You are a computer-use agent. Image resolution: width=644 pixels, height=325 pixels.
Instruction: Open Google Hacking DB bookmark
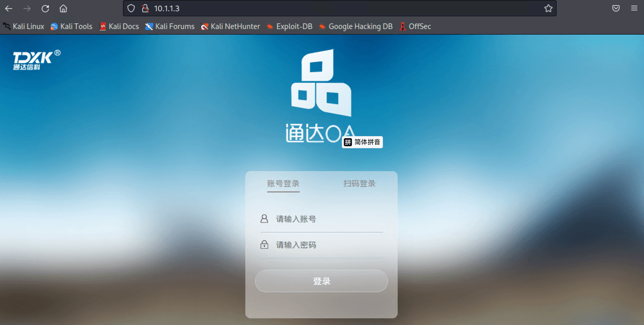(x=356, y=26)
